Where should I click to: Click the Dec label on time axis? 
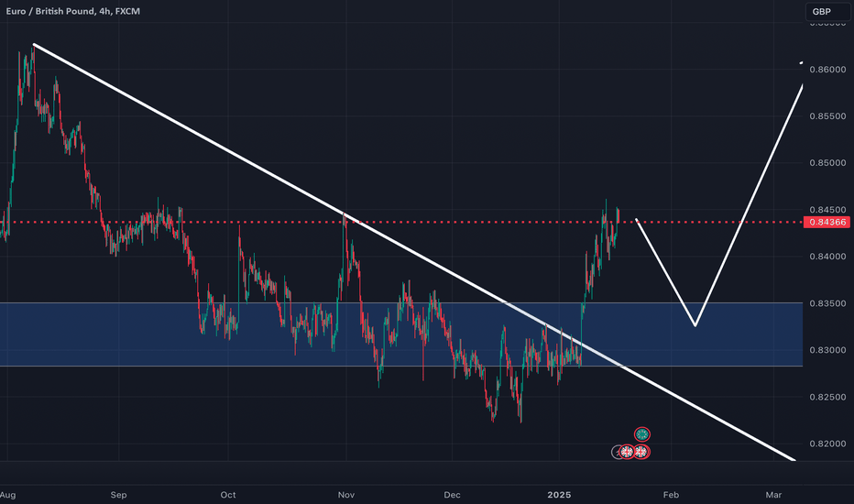pyautogui.click(x=452, y=495)
